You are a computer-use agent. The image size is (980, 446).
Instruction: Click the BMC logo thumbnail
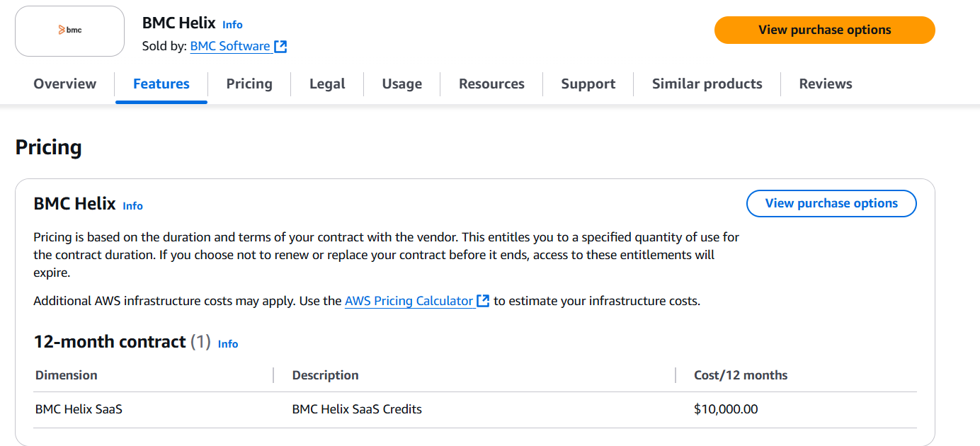[x=69, y=31]
